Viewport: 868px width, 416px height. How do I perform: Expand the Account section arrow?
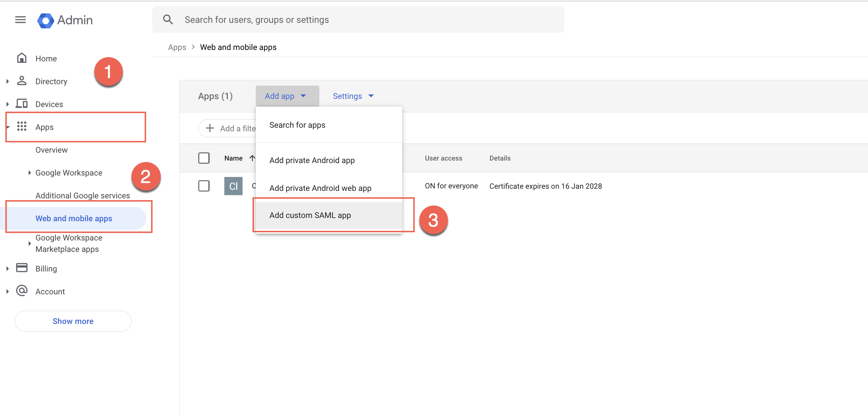(x=8, y=291)
